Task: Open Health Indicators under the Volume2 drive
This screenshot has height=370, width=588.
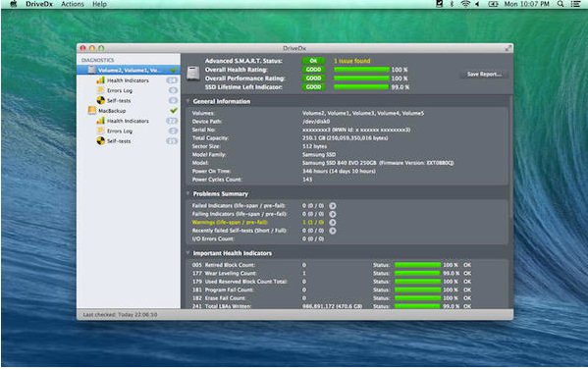Action: tap(128, 80)
